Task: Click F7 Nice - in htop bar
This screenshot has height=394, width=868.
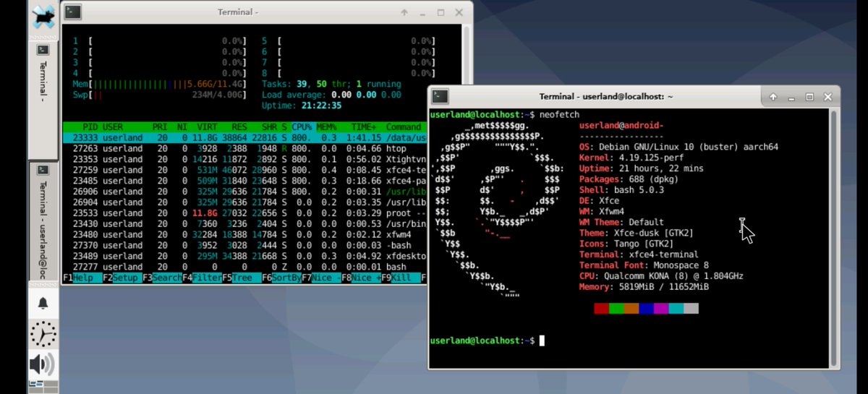Action: [x=321, y=278]
